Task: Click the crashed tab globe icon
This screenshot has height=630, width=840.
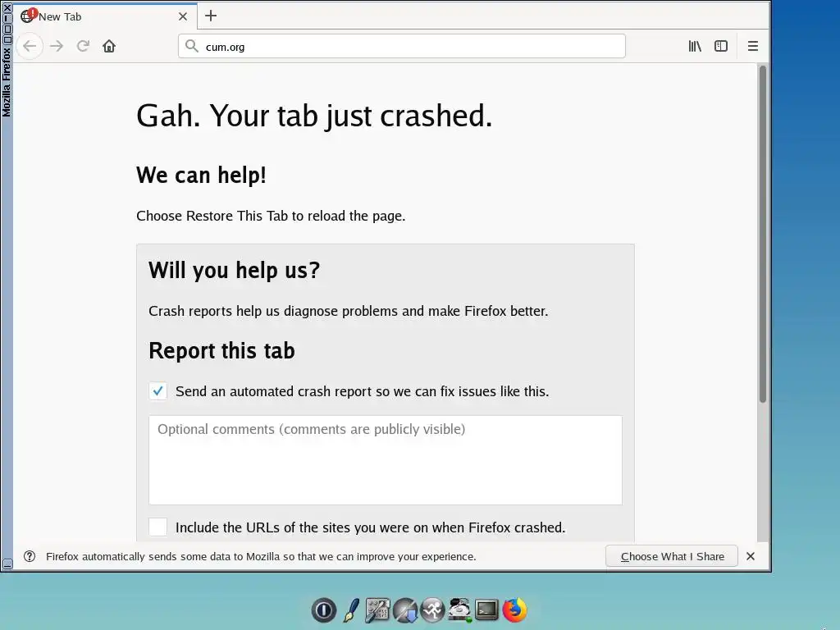Action: tap(27, 16)
